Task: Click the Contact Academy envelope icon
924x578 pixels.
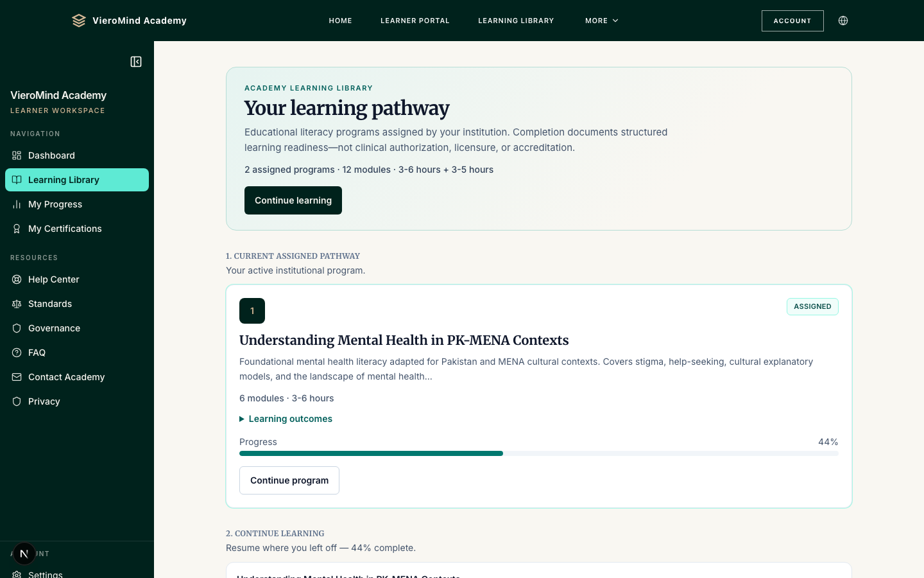Action: [17, 377]
